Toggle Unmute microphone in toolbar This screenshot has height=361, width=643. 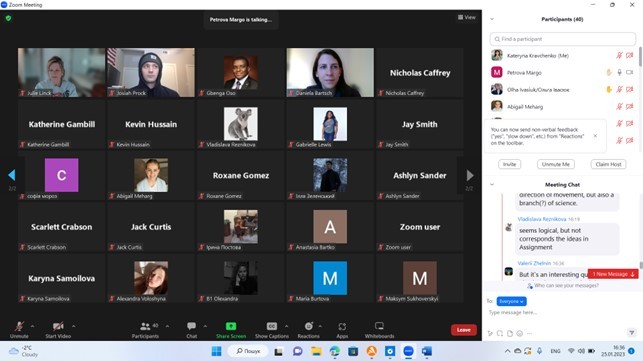(x=19, y=326)
